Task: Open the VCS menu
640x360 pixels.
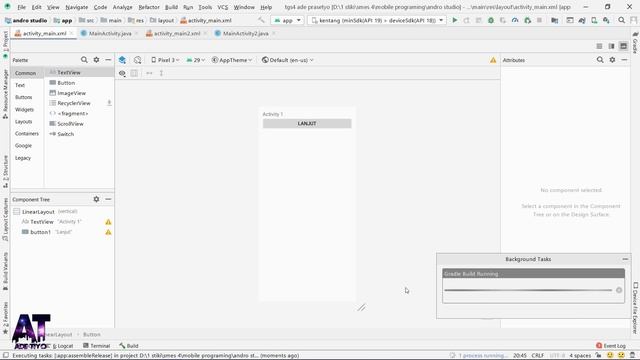Action: pyautogui.click(x=222, y=7)
